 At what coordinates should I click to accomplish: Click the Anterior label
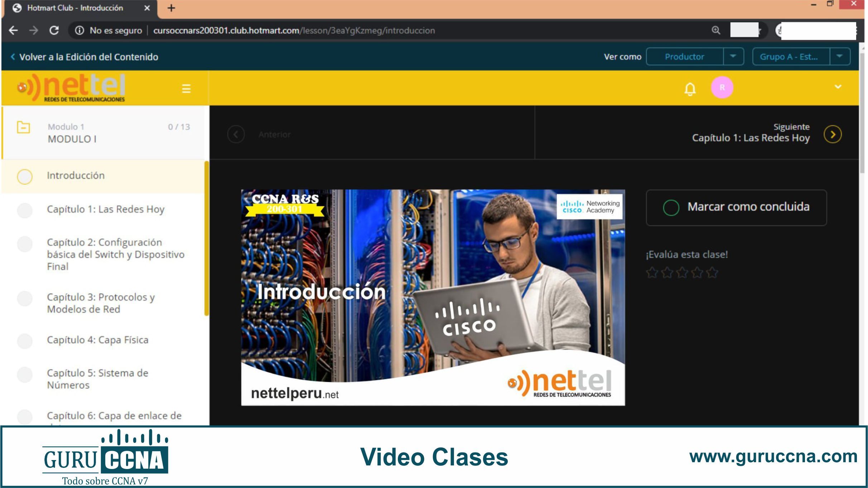[x=275, y=135]
